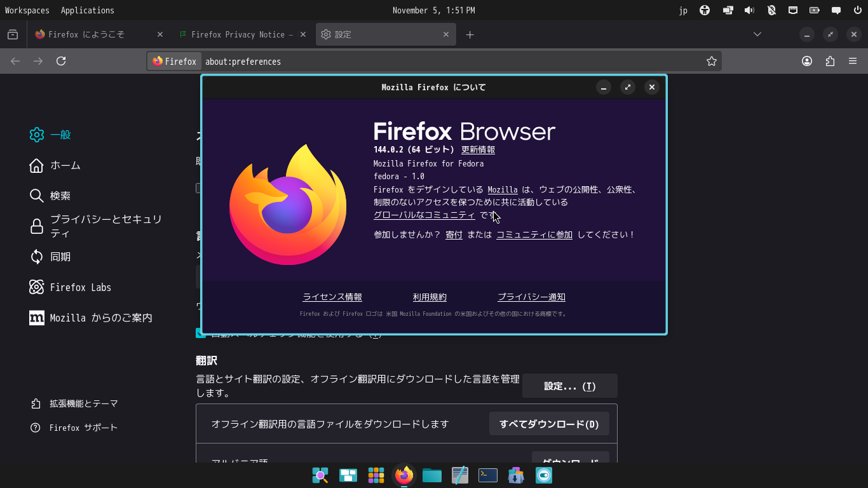Launch the terminal from the dock
The width and height of the screenshot is (868, 488).
(x=488, y=475)
